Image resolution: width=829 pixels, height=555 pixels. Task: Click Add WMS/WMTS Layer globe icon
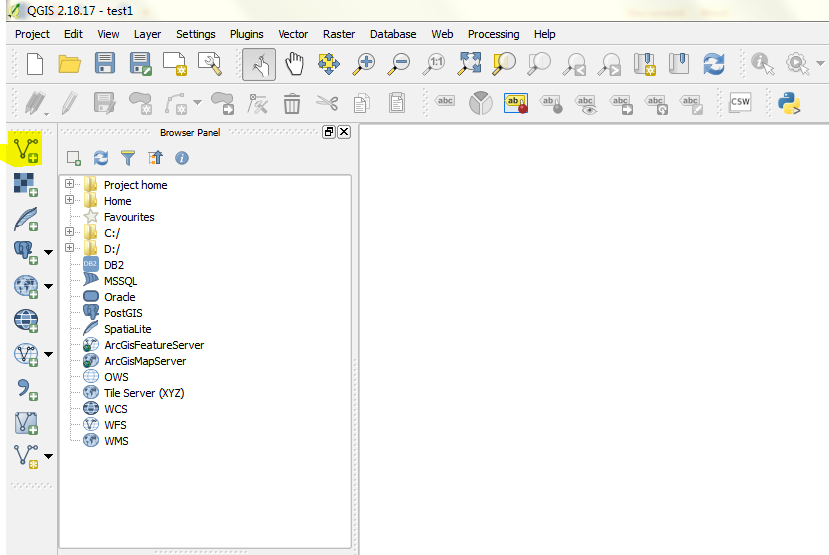(26, 286)
